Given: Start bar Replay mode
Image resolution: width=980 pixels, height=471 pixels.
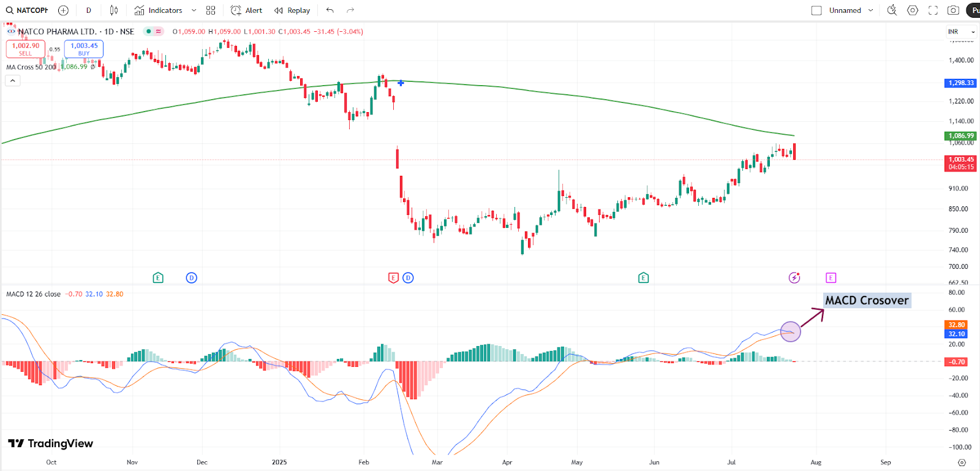Looking at the screenshot, I should tap(292, 10).
